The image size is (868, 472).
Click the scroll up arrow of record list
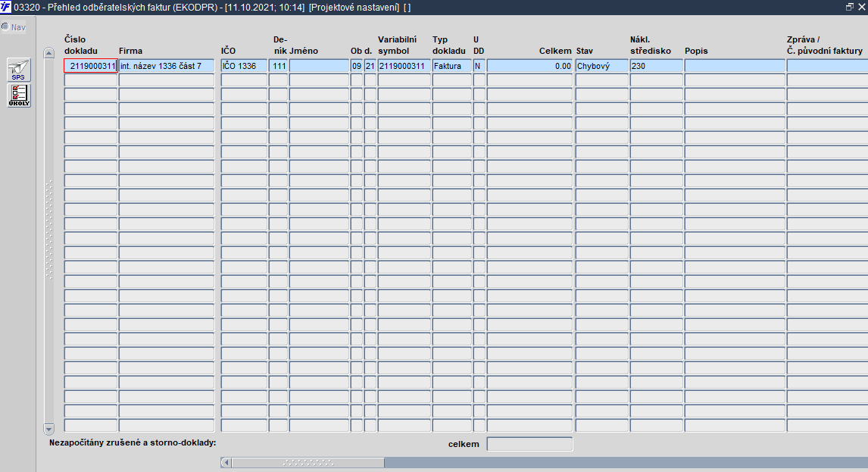[x=48, y=53]
